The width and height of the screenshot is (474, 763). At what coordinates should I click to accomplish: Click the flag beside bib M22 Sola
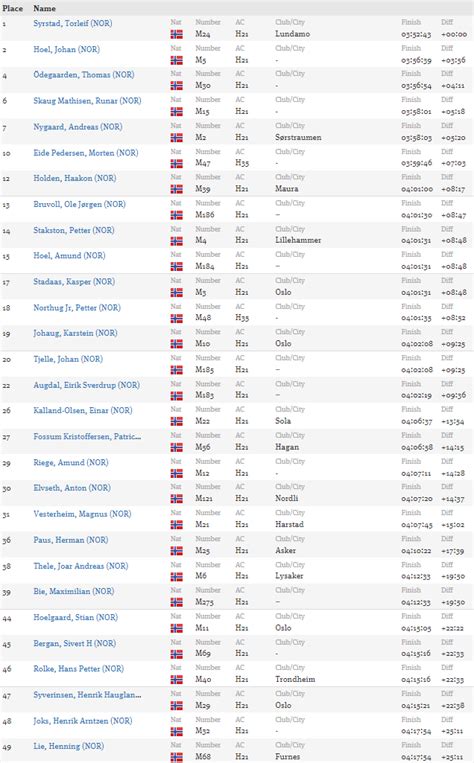click(x=177, y=421)
